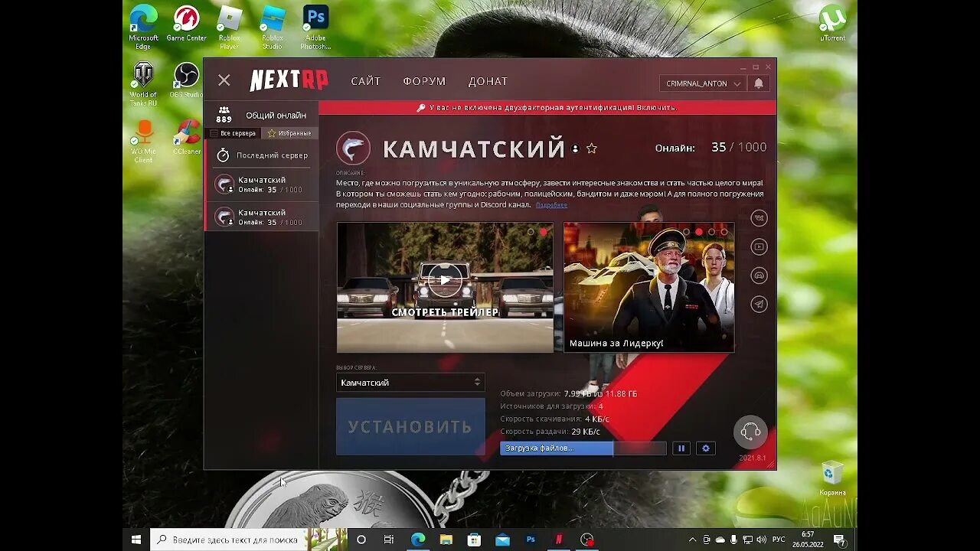Click the two-factor authentication warning banner
980x551 pixels.
tap(547, 108)
